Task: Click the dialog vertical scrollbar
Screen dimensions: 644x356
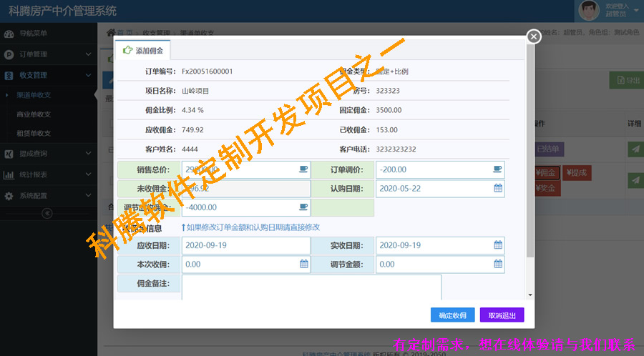Action: coord(530,151)
